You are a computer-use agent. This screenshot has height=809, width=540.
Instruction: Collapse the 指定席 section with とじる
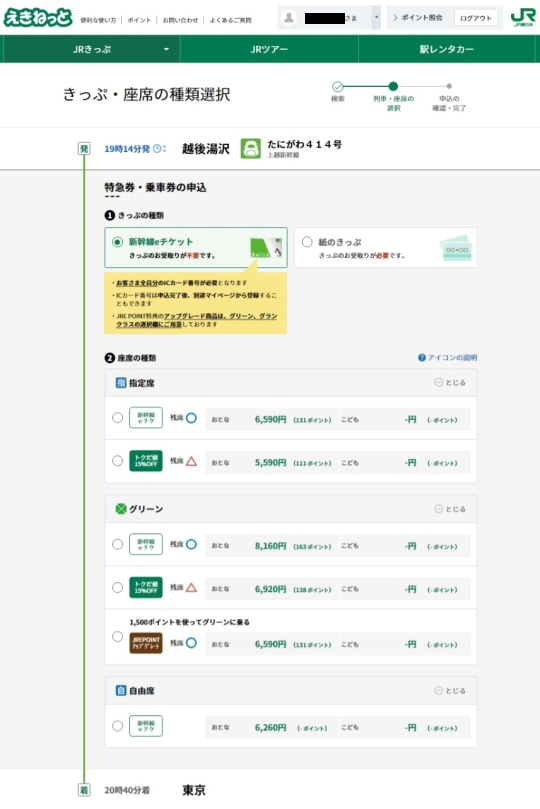(450, 383)
